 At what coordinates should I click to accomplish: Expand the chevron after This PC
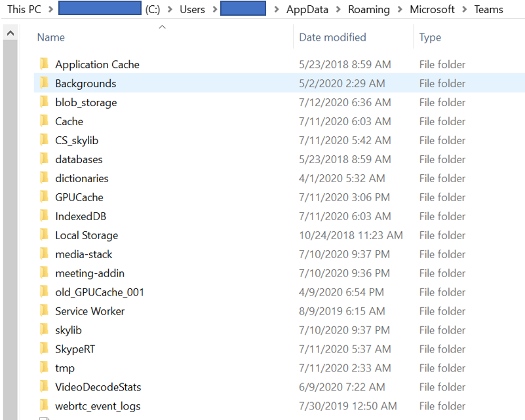click(50, 9)
